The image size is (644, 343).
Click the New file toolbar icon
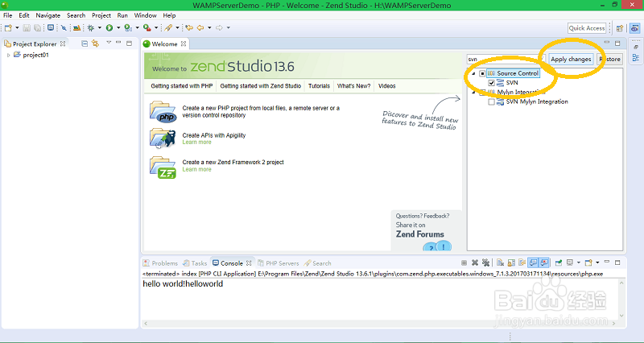tap(8, 28)
